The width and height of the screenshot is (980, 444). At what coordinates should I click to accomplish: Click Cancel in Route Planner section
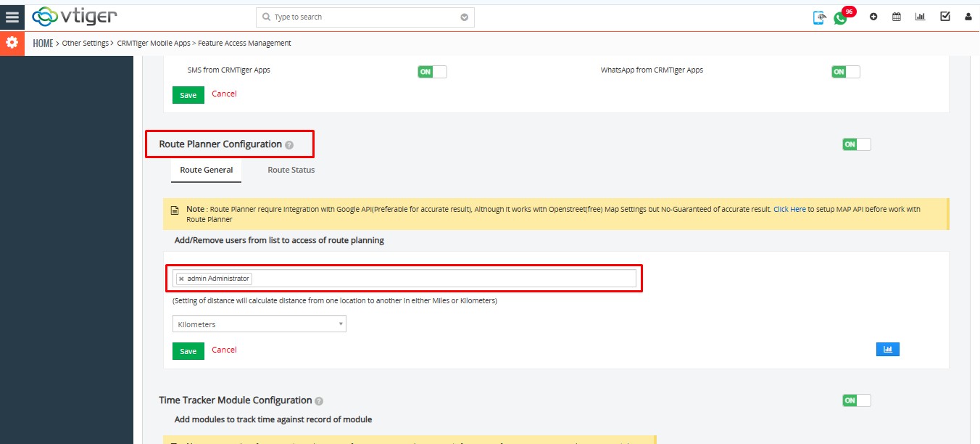pyautogui.click(x=224, y=350)
